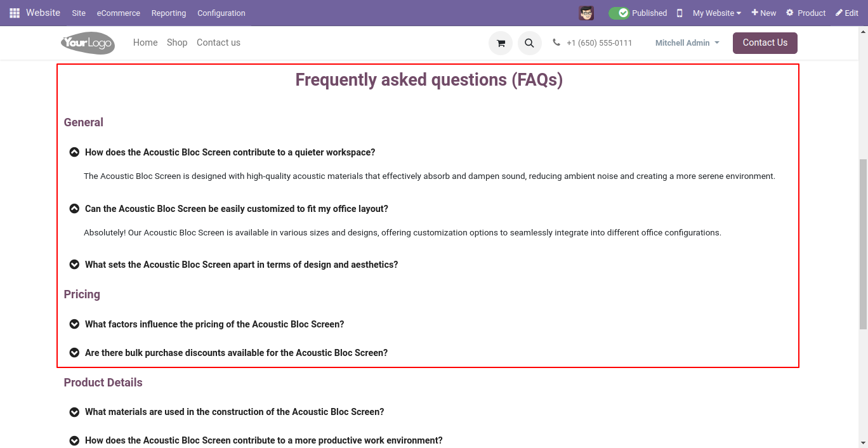Go to the Home page link
Viewport: 868px width, 448px height.
click(x=145, y=43)
